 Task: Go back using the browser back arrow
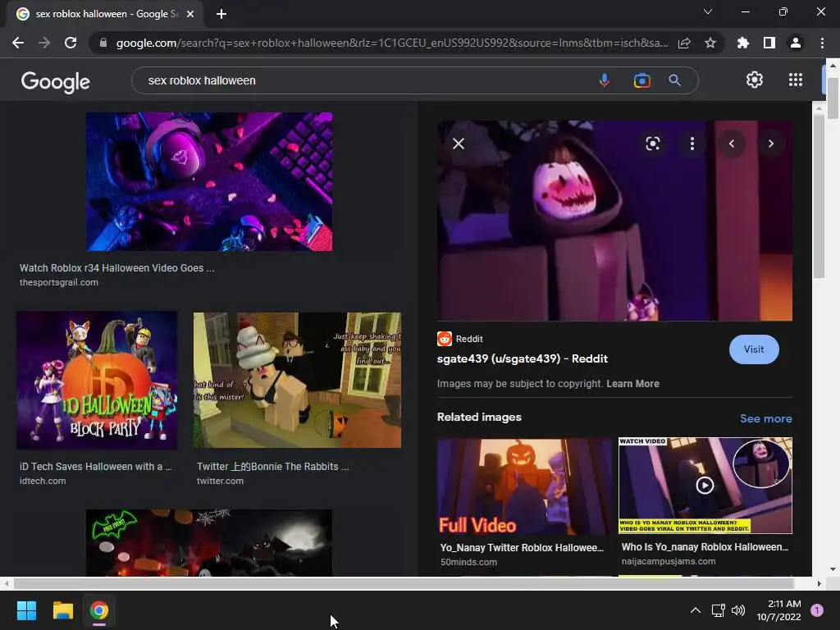[x=18, y=43]
